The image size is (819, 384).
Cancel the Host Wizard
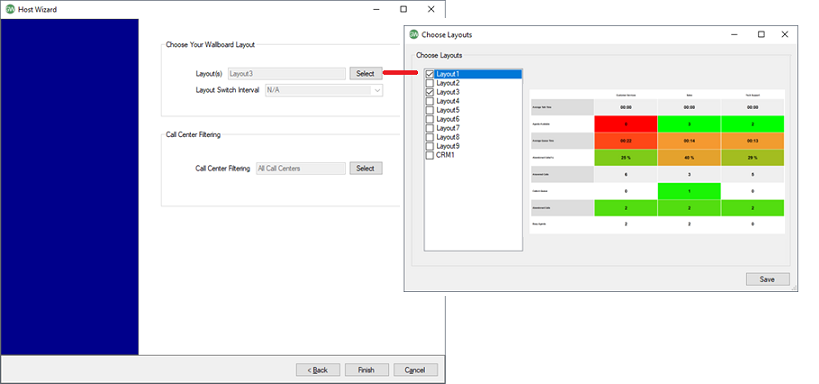point(415,370)
